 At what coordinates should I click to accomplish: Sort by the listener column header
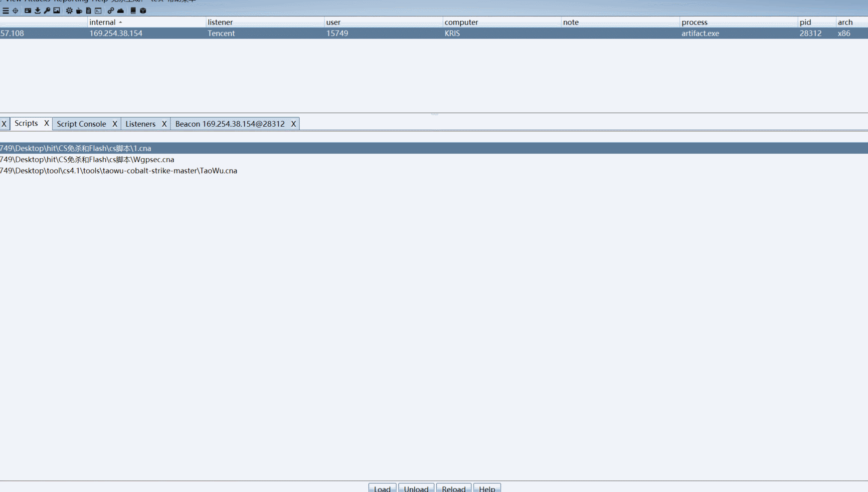(220, 22)
